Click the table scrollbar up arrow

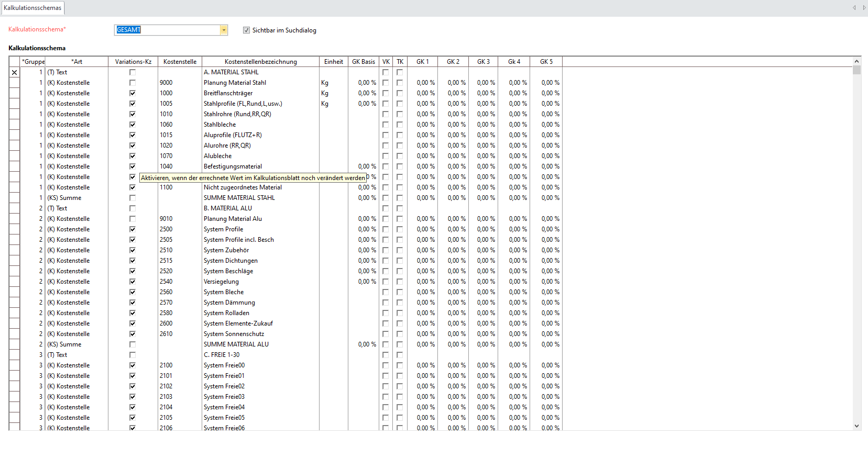pos(856,62)
